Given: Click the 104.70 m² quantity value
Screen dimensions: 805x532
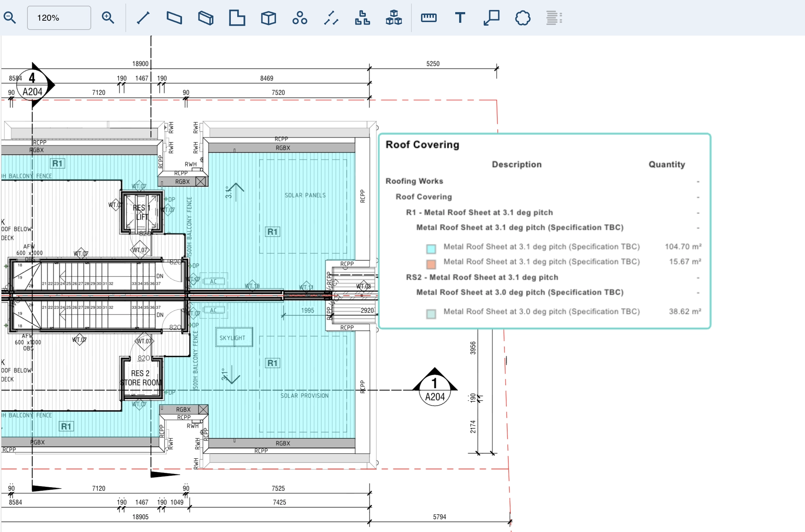Looking at the screenshot, I should point(683,246).
